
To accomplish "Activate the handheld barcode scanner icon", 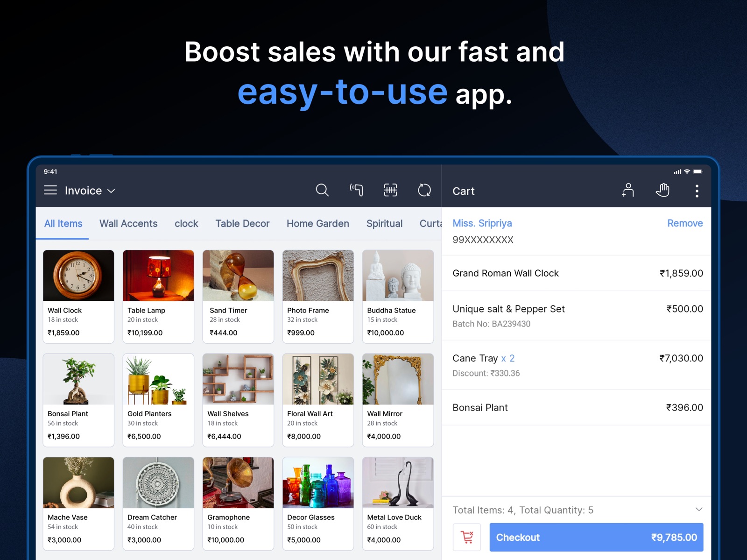I will click(356, 190).
